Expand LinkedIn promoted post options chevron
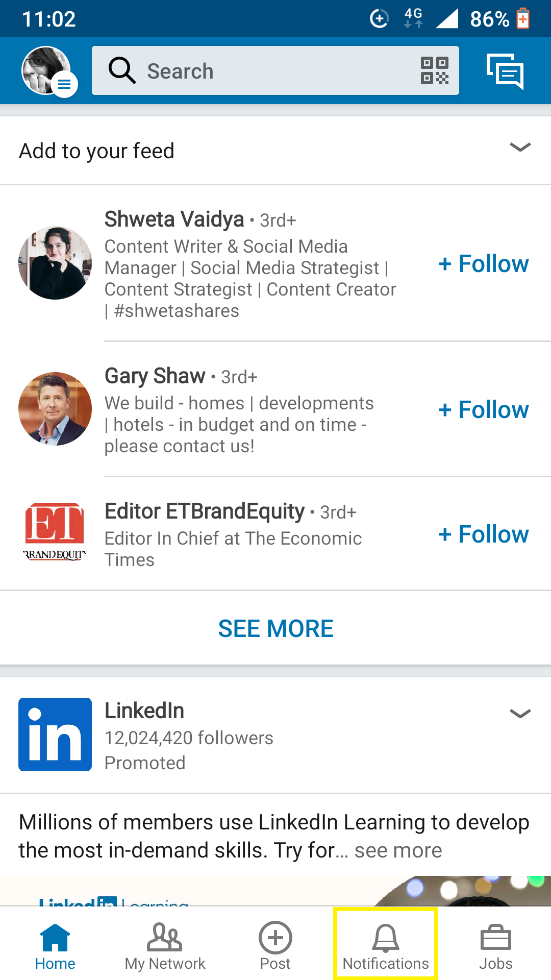This screenshot has width=551, height=980. click(x=520, y=714)
